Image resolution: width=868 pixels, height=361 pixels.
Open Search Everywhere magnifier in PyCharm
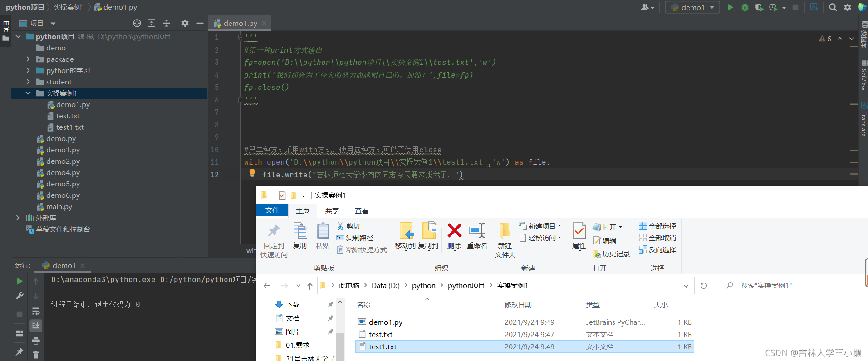tap(833, 7)
